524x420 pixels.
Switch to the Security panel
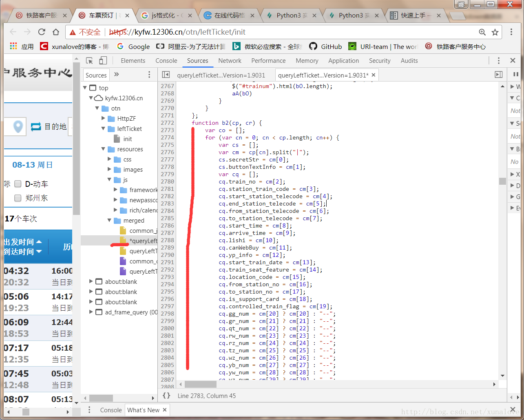[x=380, y=60]
